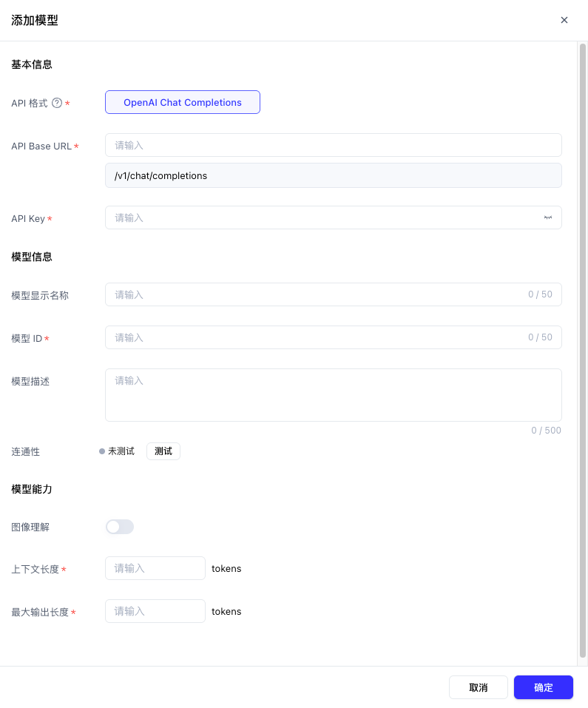Focus the API Key input field
588x708 pixels.
[x=334, y=218]
